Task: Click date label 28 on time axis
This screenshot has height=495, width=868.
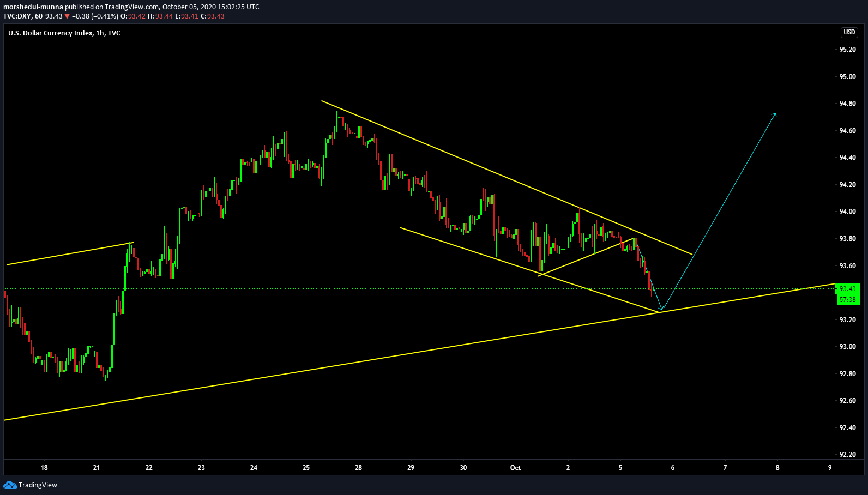Action: point(358,468)
